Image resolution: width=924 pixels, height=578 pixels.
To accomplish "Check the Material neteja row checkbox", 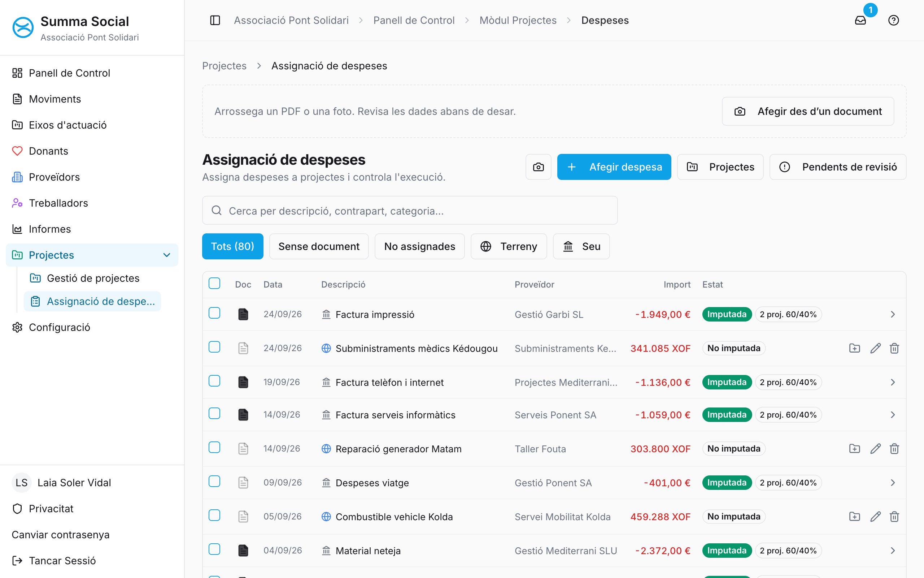I will (x=215, y=549).
